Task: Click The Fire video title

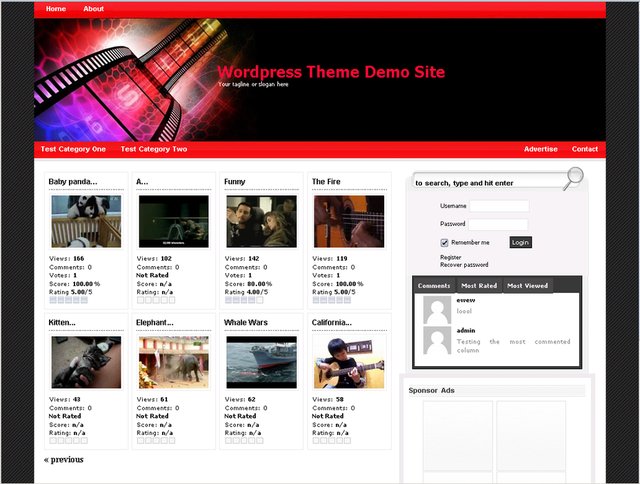Action: [326, 182]
